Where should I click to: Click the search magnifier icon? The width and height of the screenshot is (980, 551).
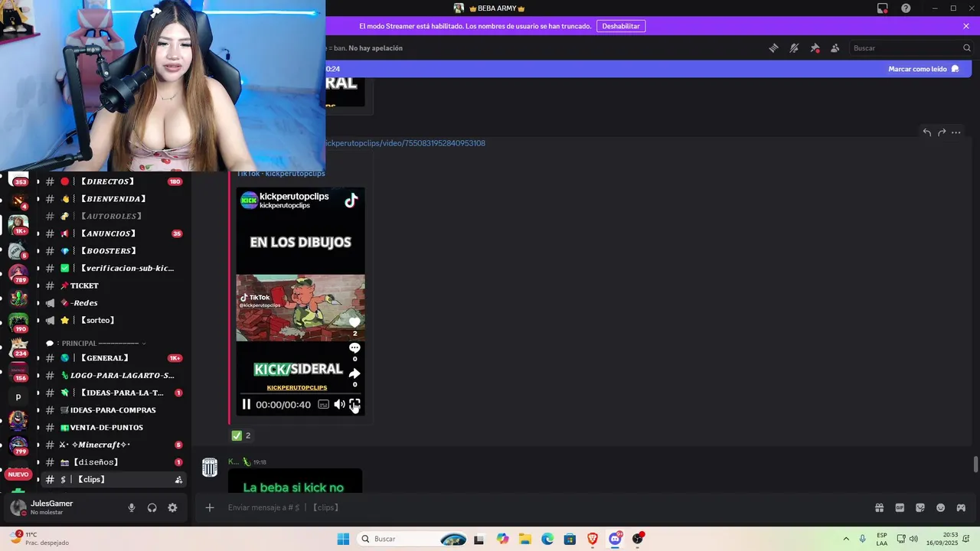tap(966, 48)
